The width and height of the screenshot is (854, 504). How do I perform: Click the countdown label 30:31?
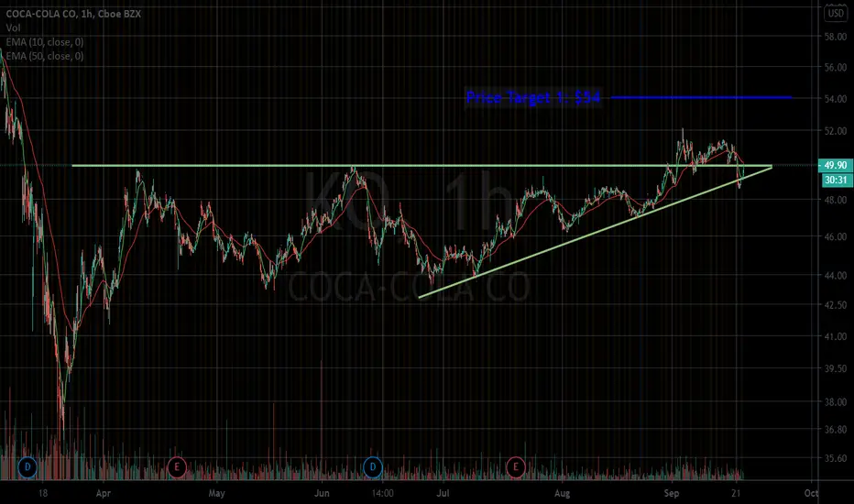coord(836,180)
